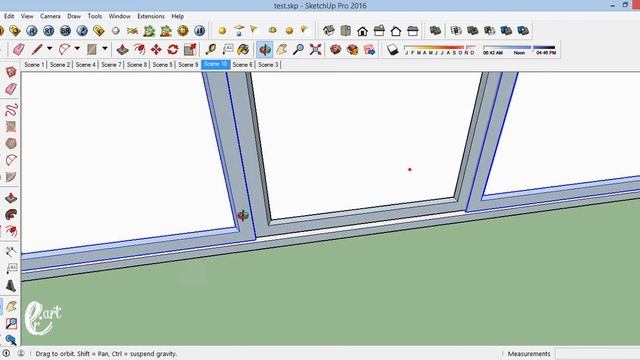
Task: Open the Tools menu
Action: click(95, 16)
